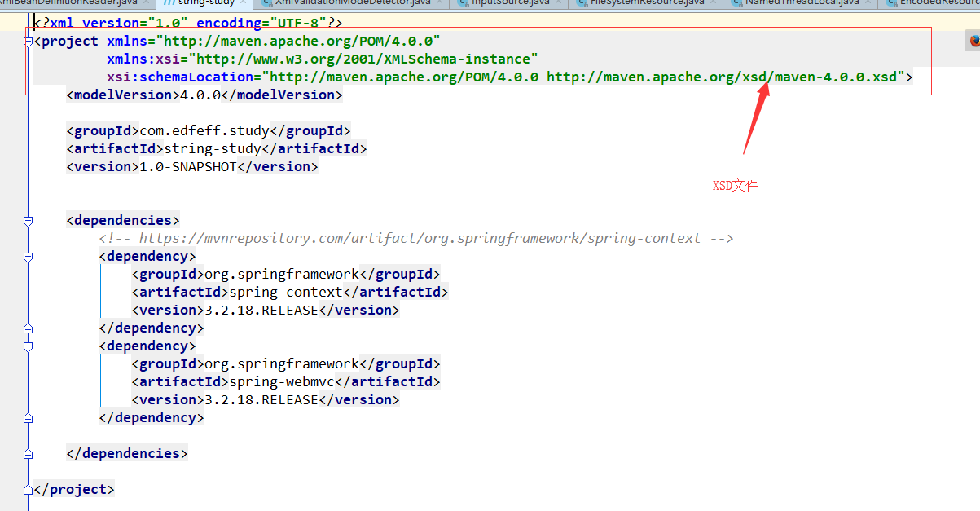980x511 pixels.
Task: Click the closing dependencies tag text
Action: pos(126,453)
